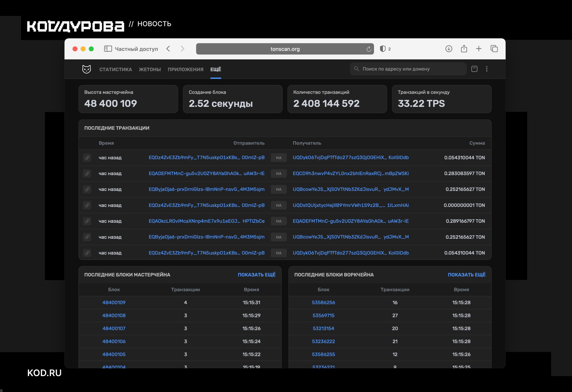572x392 pixels.
Task: Open workchain block 53236222
Action: pos(323,341)
